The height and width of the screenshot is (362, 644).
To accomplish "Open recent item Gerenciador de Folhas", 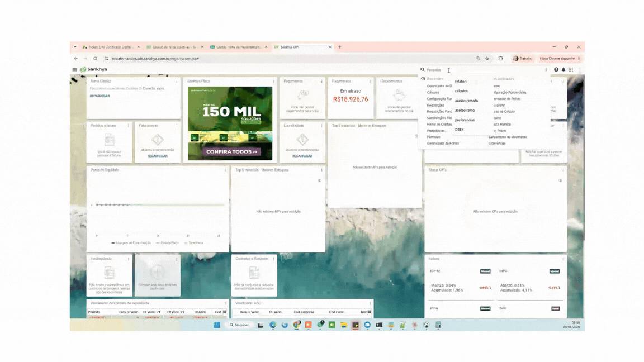I will [443, 143].
